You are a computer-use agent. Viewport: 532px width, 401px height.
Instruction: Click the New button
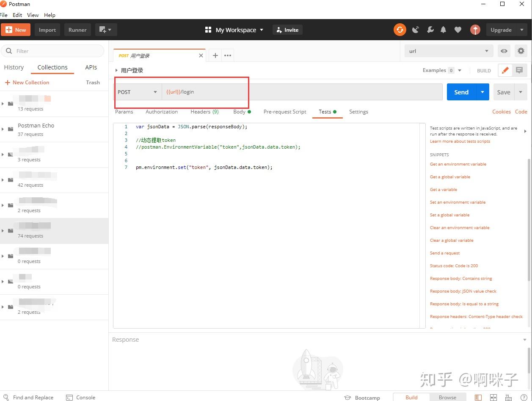click(x=16, y=30)
